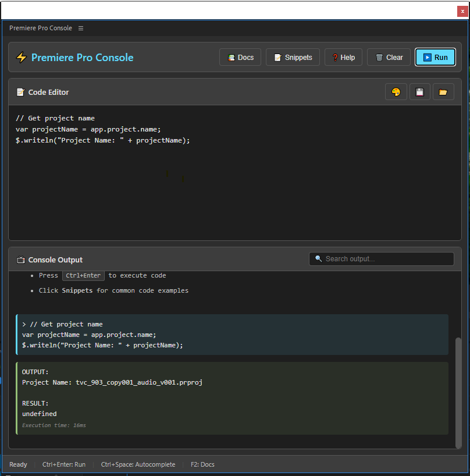Click the magnifier icon in the search field

coord(317,258)
